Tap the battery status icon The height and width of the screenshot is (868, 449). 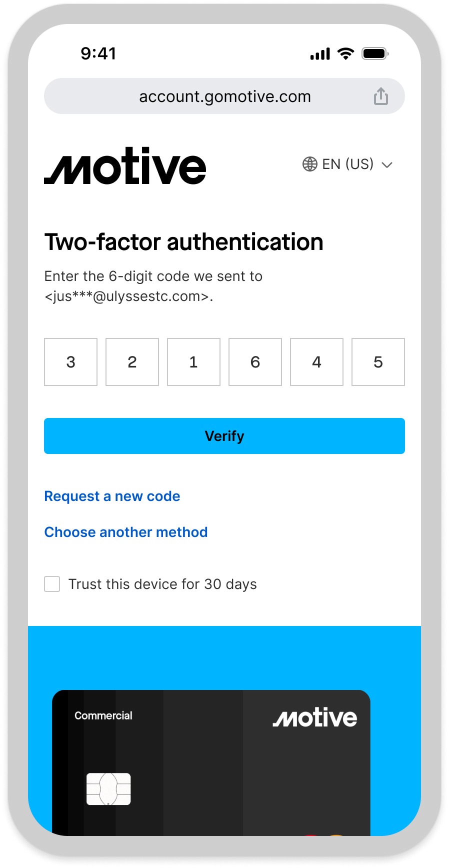click(375, 53)
